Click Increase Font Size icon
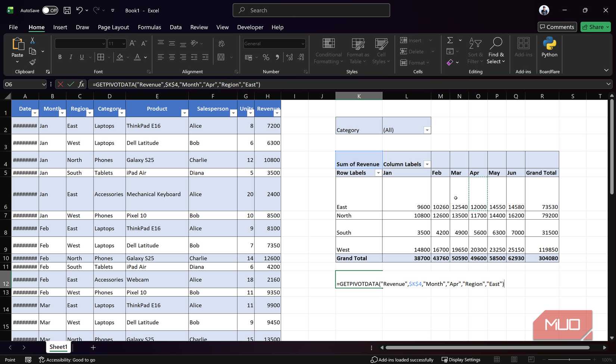616x364 pixels. click(133, 44)
